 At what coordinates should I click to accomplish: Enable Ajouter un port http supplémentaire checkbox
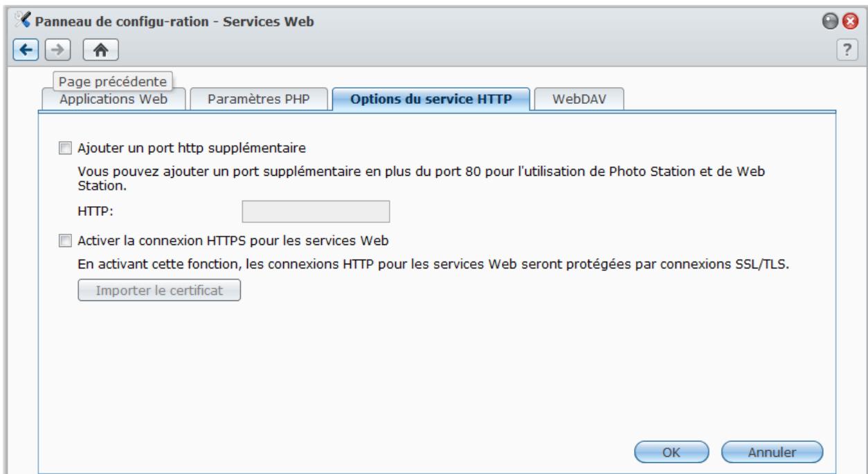click(x=65, y=147)
